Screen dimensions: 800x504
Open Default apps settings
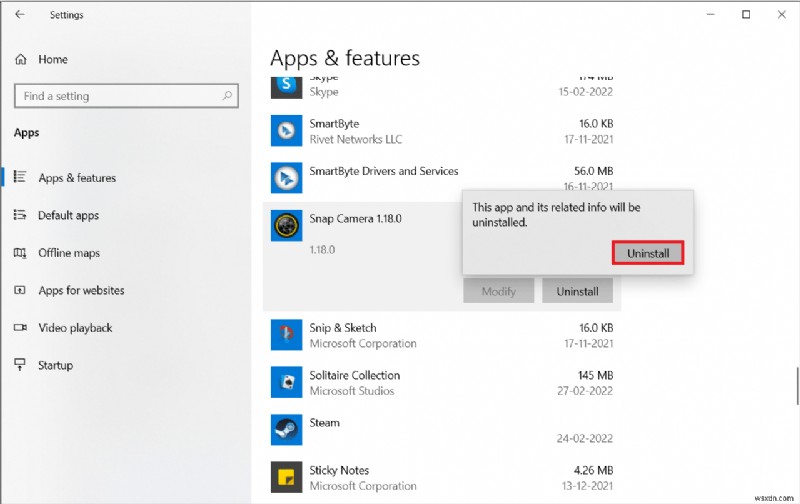pyautogui.click(x=68, y=215)
